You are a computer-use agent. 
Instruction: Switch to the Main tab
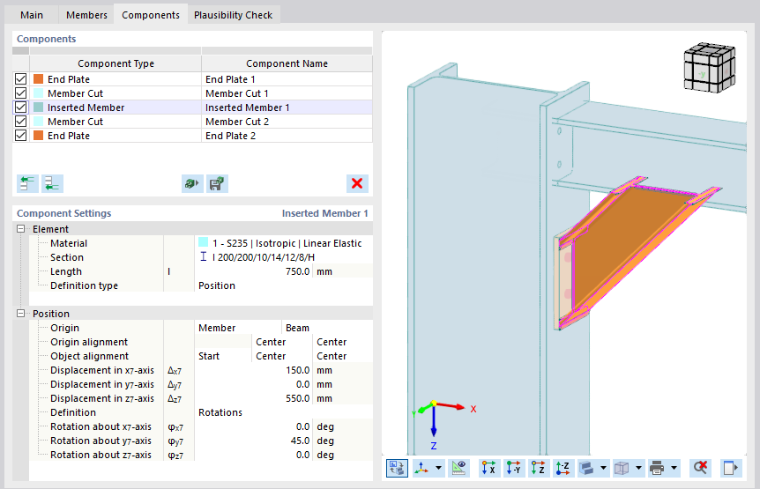(32, 15)
